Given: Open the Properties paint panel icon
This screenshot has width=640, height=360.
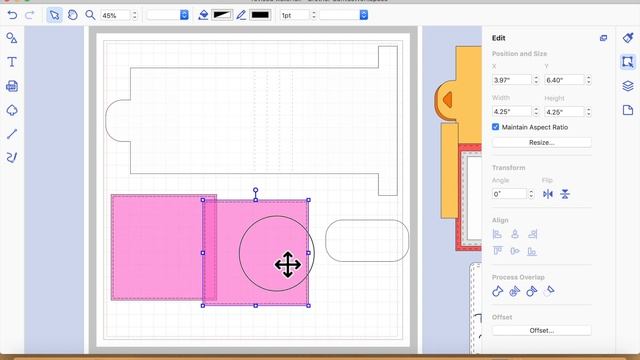Looking at the screenshot, I should click(628, 38).
